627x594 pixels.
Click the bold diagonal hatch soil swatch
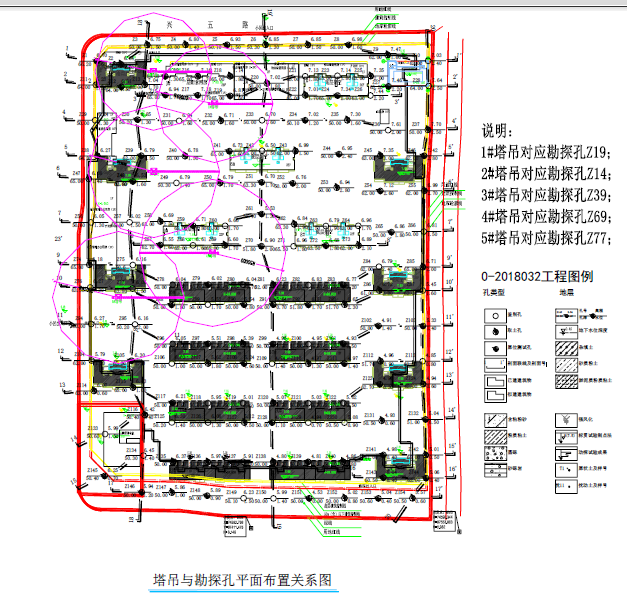pos(566,348)
